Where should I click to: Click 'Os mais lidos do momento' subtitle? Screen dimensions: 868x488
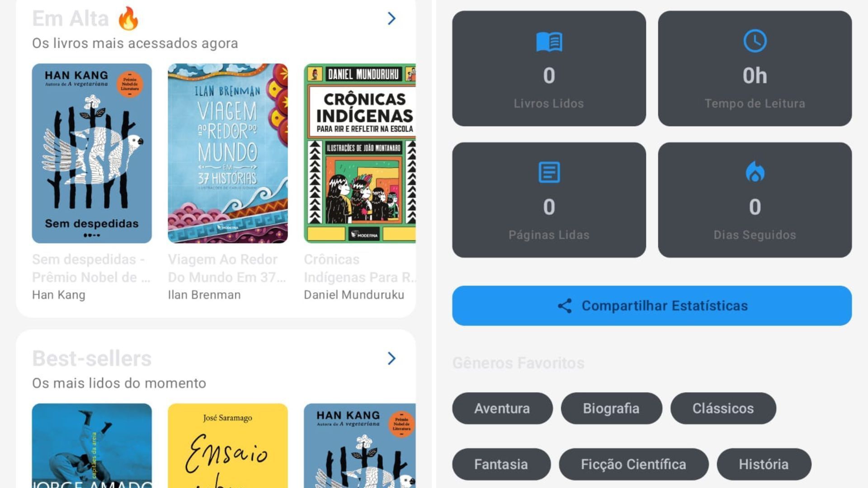point(119,383)
